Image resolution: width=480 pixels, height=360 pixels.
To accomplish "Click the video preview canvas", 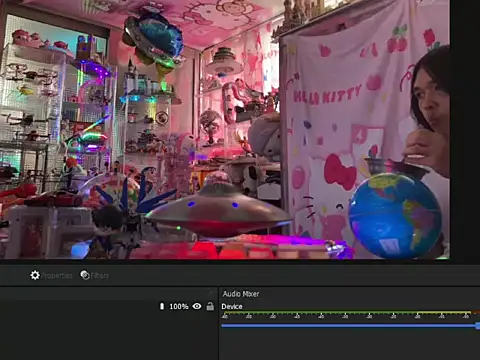I will [225, 129].
